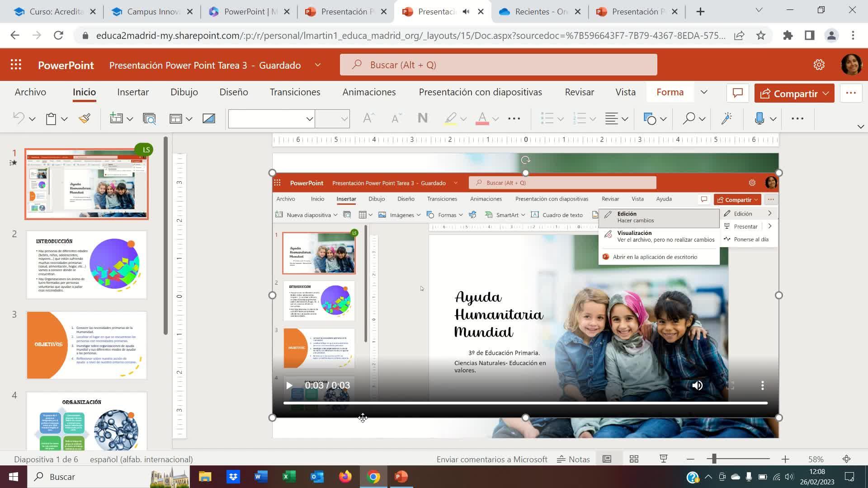Play the embedded video
This screenshot has height=488, width=868.
(x=289, y=385)
